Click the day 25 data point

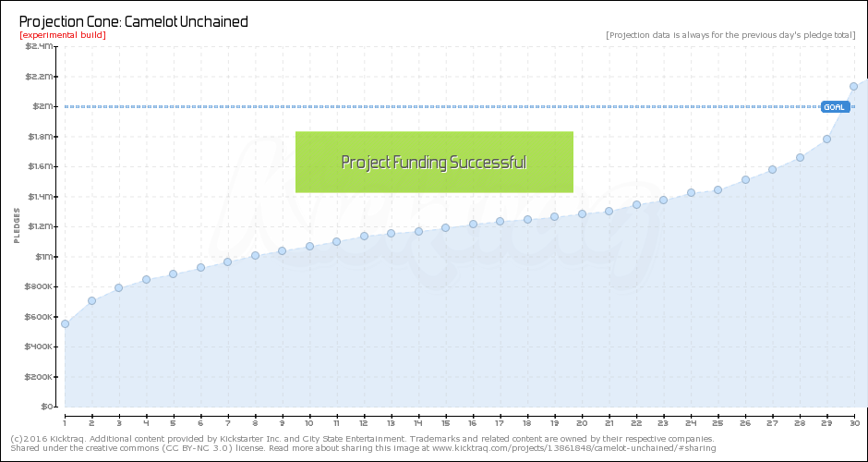[717, 190]
